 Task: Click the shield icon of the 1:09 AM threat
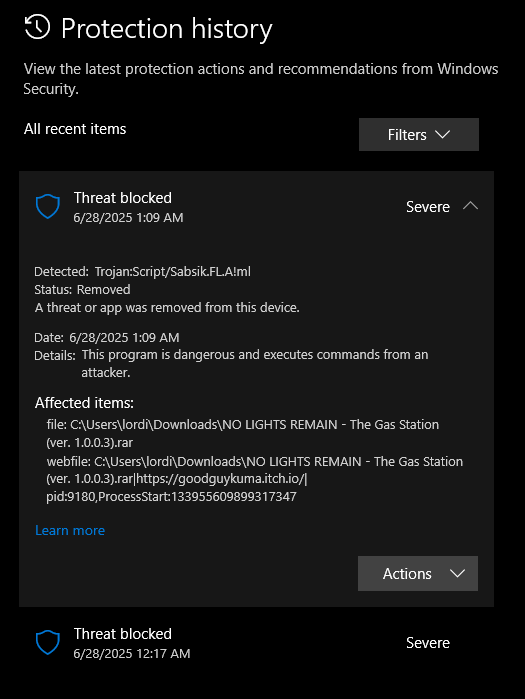click(48, 206)
